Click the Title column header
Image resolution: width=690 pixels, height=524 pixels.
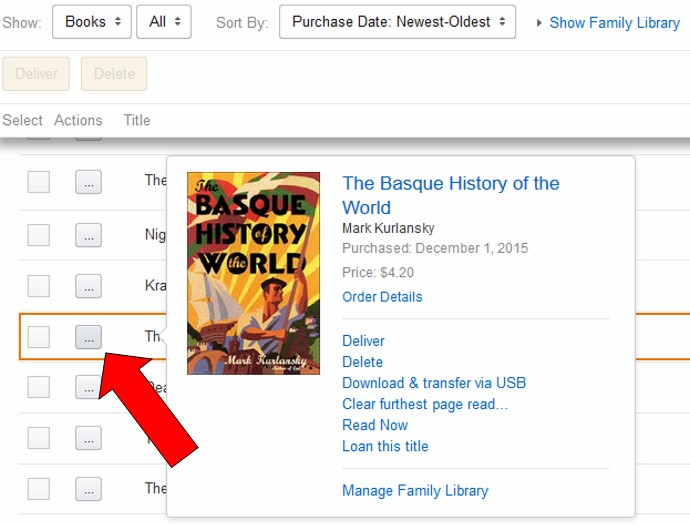click(x=137, y=120)
